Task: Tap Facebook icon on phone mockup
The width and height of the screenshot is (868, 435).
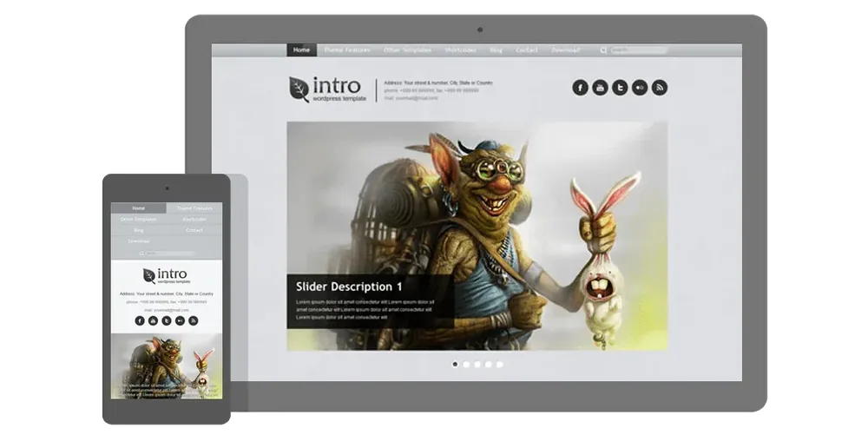Action: (x=140, y=320)
